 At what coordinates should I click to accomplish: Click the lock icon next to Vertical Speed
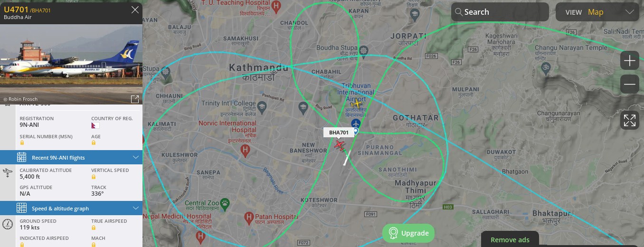click(x=94, y=177)
